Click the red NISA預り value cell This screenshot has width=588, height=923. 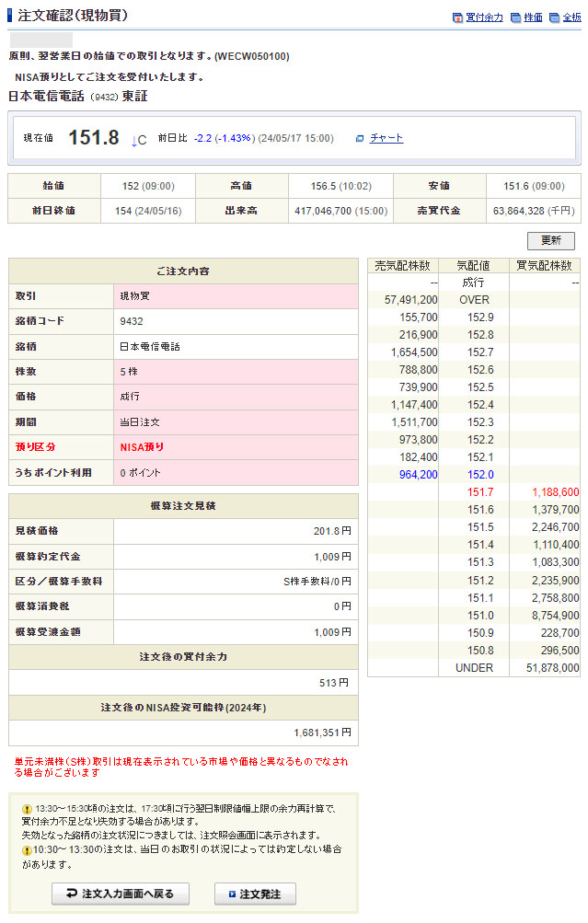[236, 447]
